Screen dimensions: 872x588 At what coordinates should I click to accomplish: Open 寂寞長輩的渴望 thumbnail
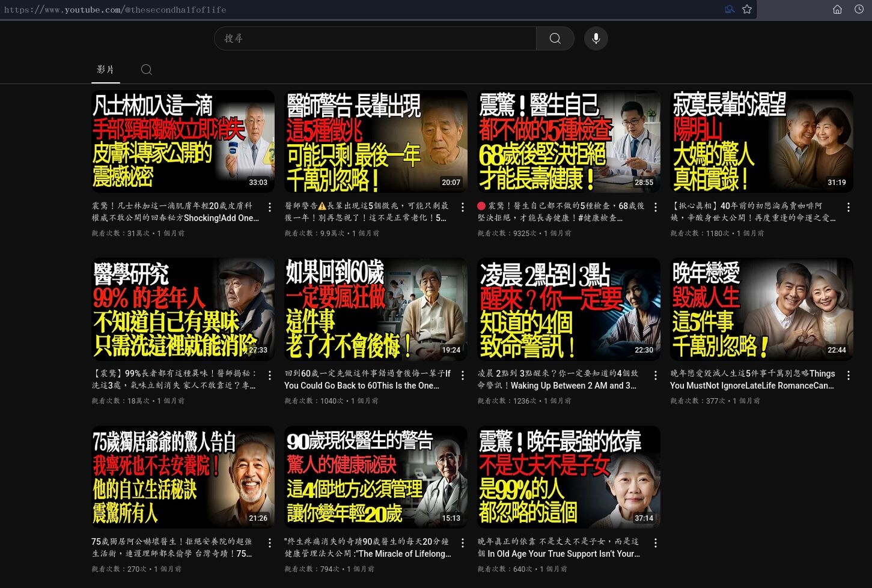[761, 142]
